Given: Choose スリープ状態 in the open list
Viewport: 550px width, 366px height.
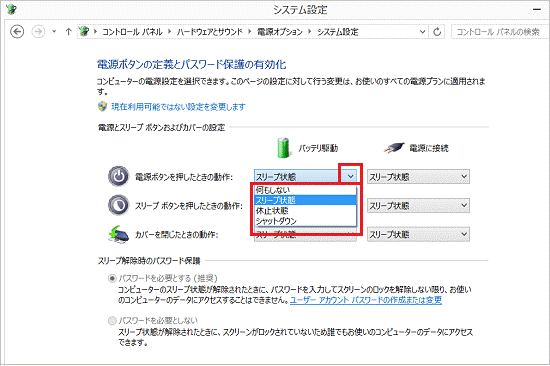Looking at the screenshot, I should point(305,200).
